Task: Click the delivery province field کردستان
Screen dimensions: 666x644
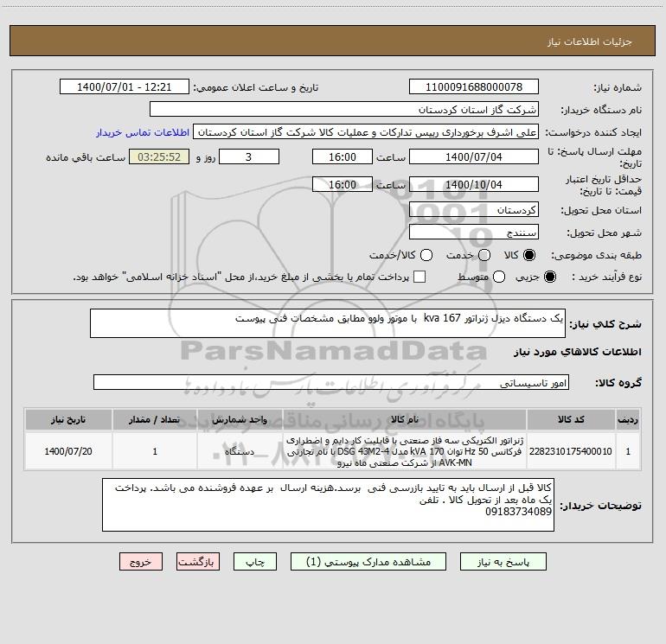Action: tap(474, 209)
